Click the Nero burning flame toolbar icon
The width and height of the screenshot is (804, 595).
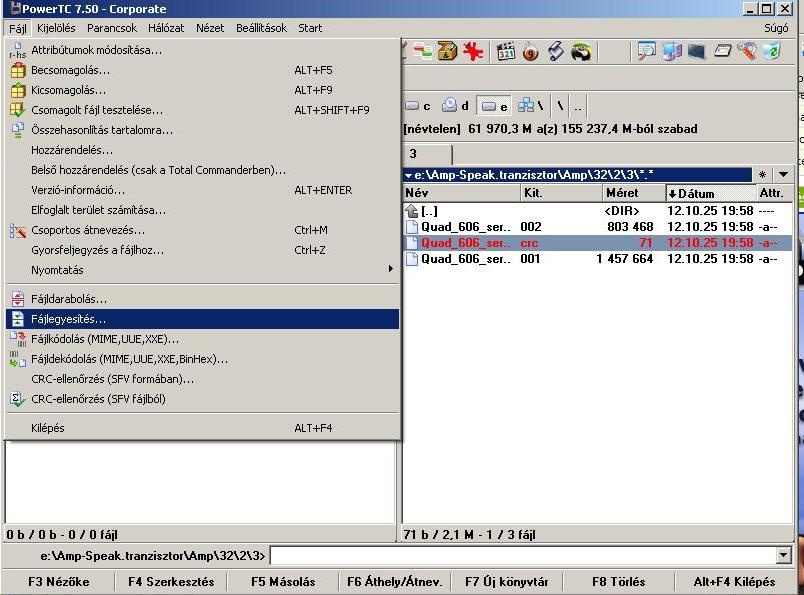pos(531,52)
